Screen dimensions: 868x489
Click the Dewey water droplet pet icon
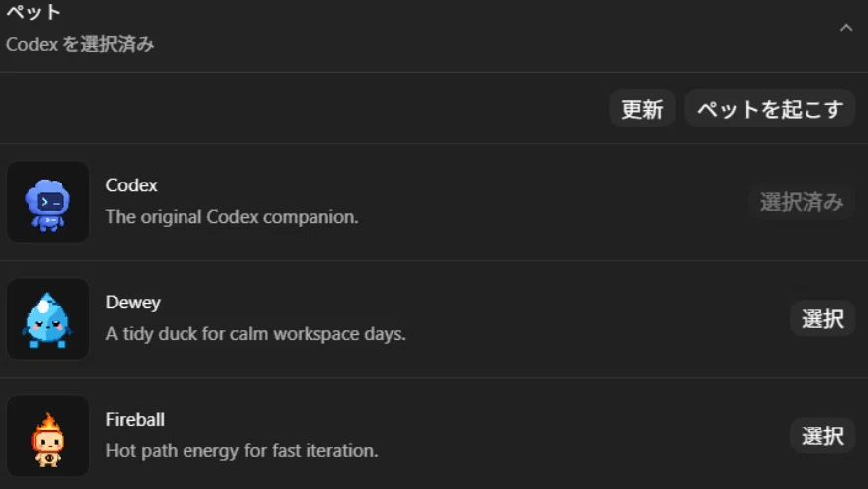click(x=48, y=320)
